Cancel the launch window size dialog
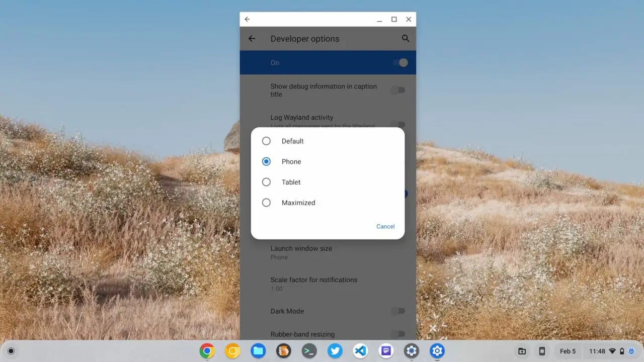Image resolution: width=644 pixels, height=362 pixels. point(385,226)
